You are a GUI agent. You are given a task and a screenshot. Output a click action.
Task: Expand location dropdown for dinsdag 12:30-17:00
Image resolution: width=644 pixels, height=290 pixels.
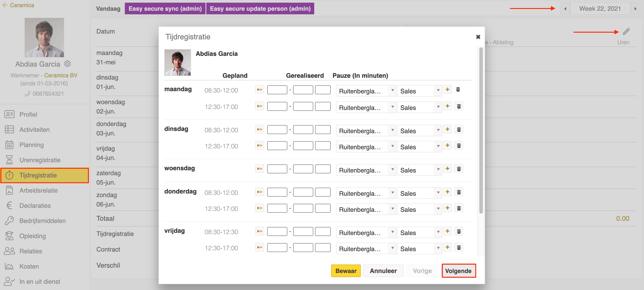point(366,147)
